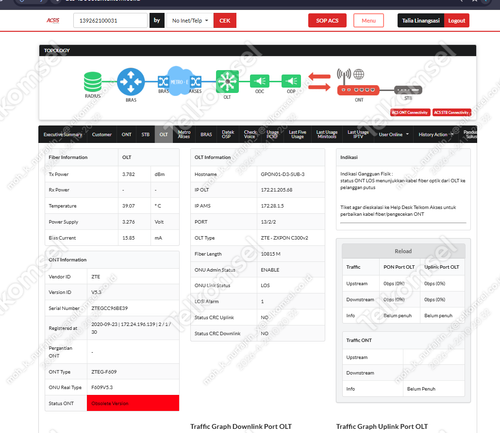Click the ACS STB Connectivity button
The image size is (500, 433).
click(x=452, y=112)
